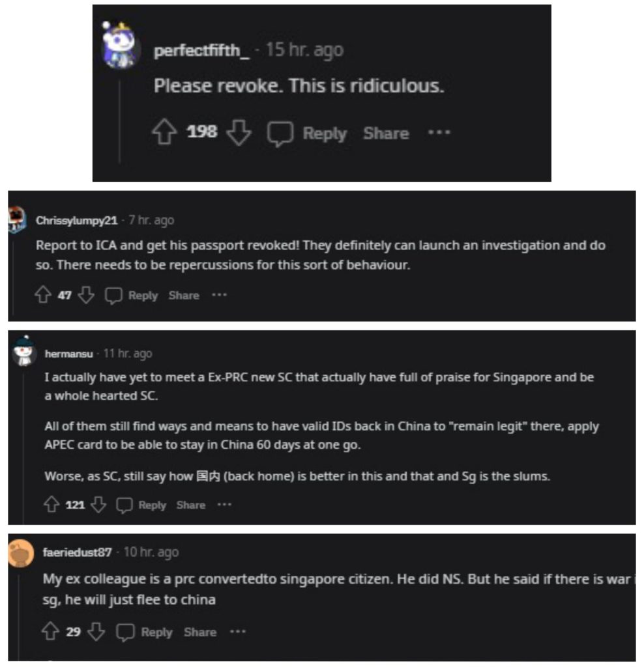This screenshot has height=667, width=644.
Task: Upvote perfectfifth_'s comment
Action: [164, 132]
